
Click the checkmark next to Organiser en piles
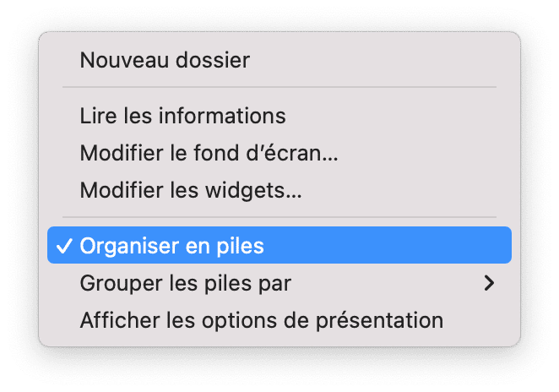coord(63,246)
